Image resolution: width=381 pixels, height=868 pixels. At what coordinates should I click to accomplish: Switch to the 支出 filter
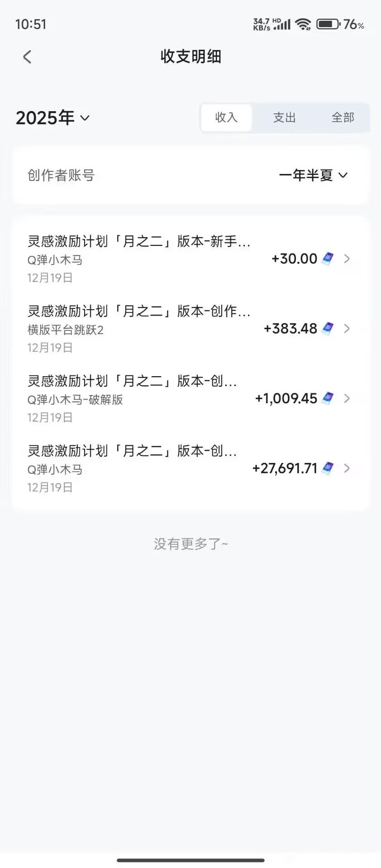click(284, 118)
